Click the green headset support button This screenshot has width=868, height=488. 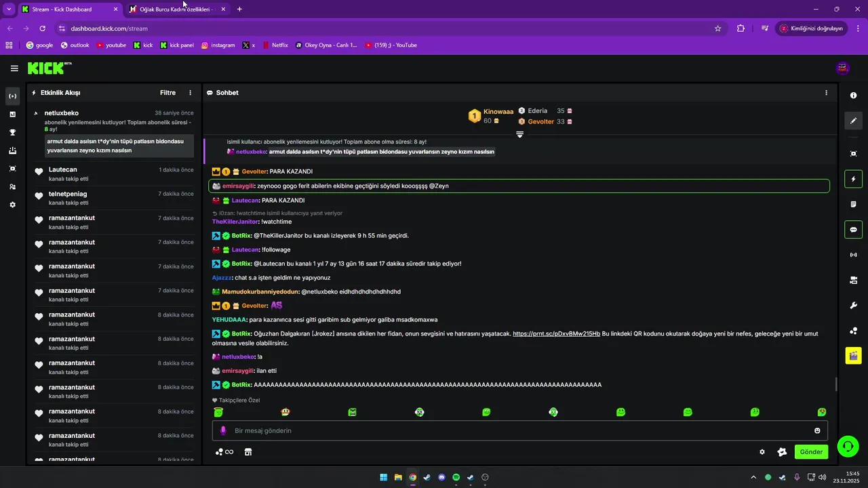pos(848,445)
